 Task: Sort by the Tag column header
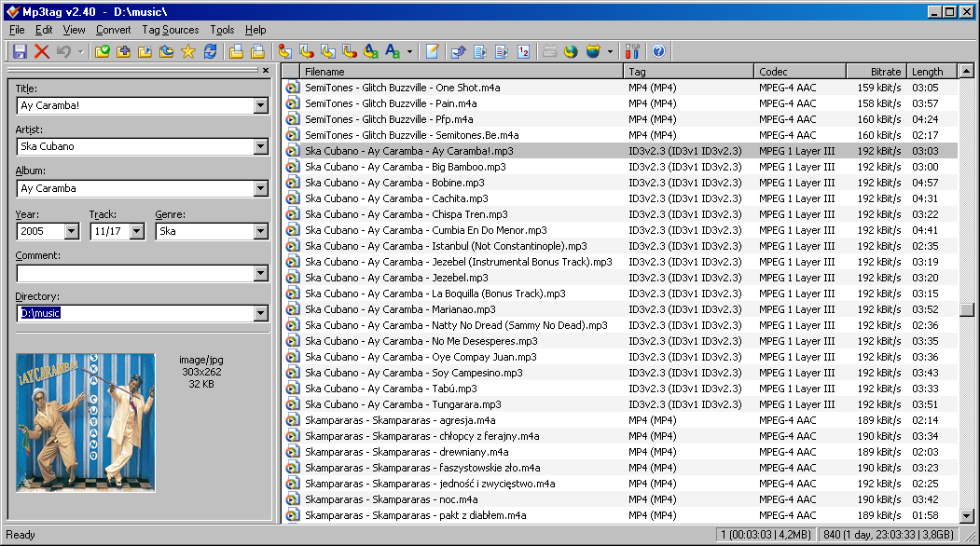(x=688, y=72)
